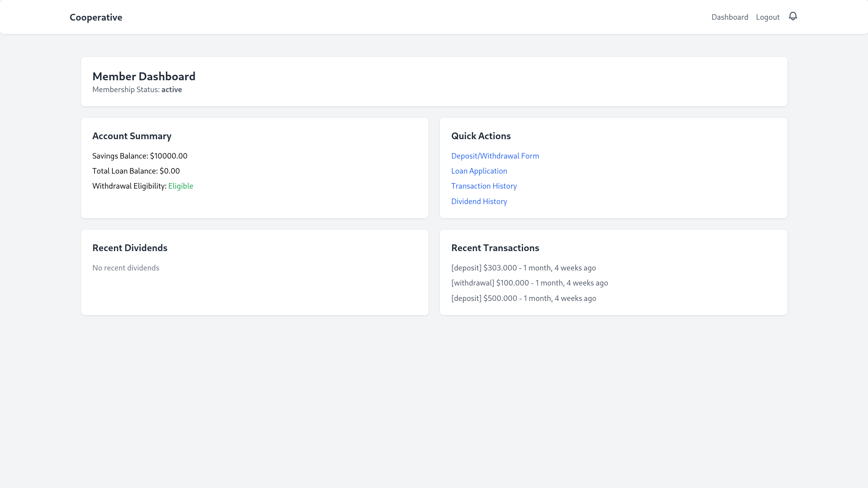Click the No recent dividends text

click(125, 268)
